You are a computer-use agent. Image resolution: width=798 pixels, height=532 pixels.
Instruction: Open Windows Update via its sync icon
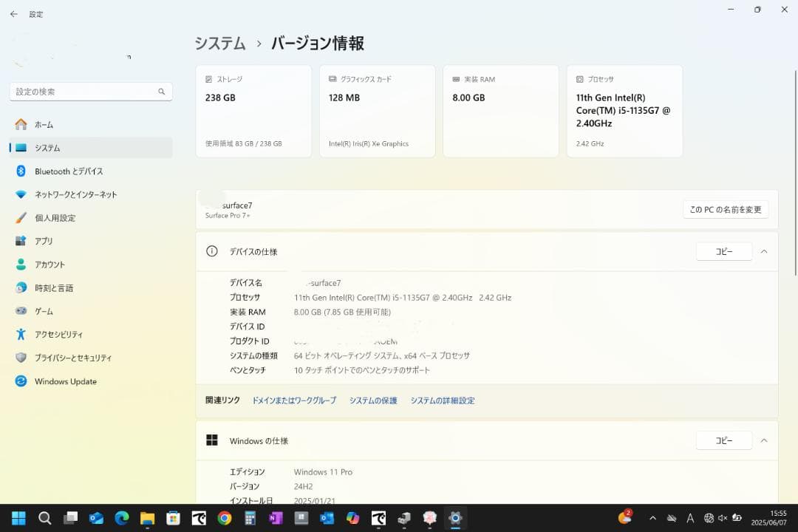coord(21,381)
